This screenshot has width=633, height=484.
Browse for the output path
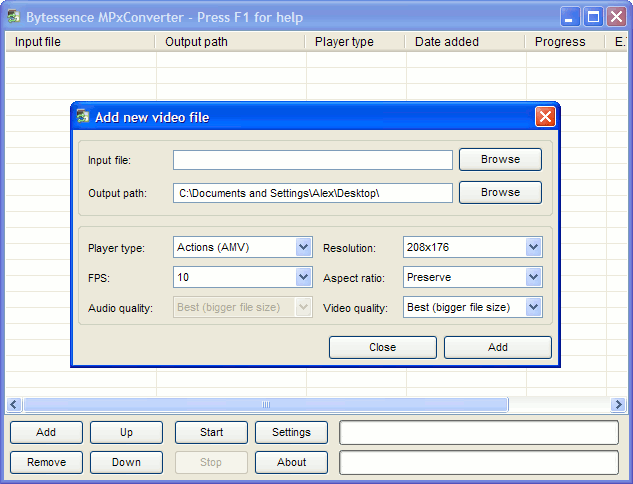(x=500, y=193)
